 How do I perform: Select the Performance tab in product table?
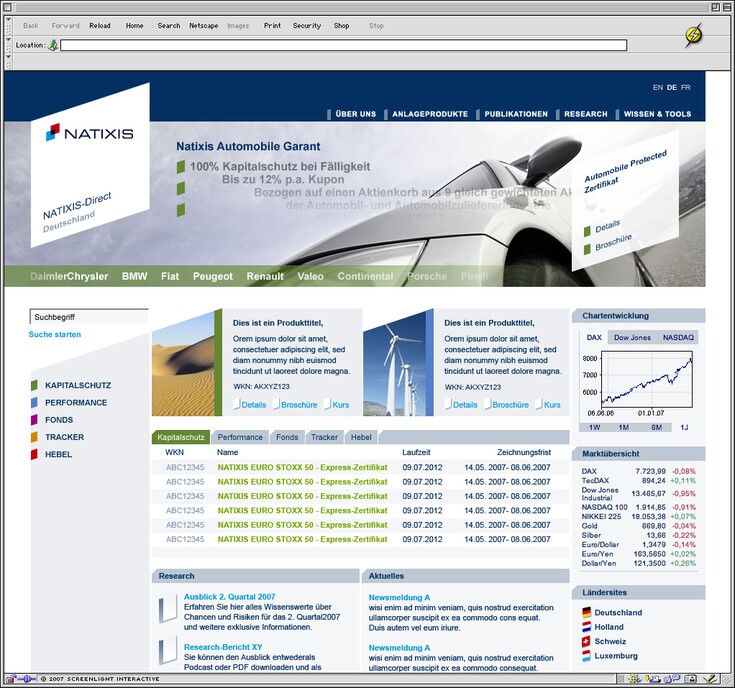240,437
